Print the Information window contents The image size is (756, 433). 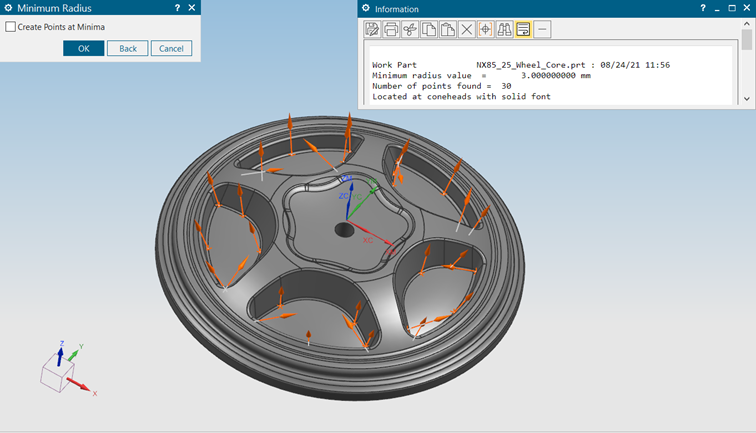(391, 29)
